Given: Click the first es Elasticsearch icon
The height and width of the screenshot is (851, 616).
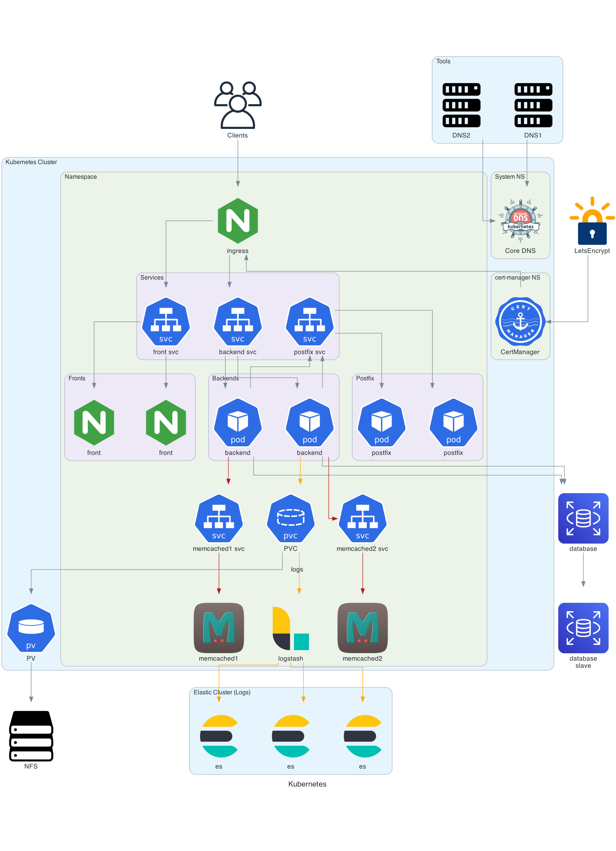Looking at the screenshot, I should click(x=219, y=736).
